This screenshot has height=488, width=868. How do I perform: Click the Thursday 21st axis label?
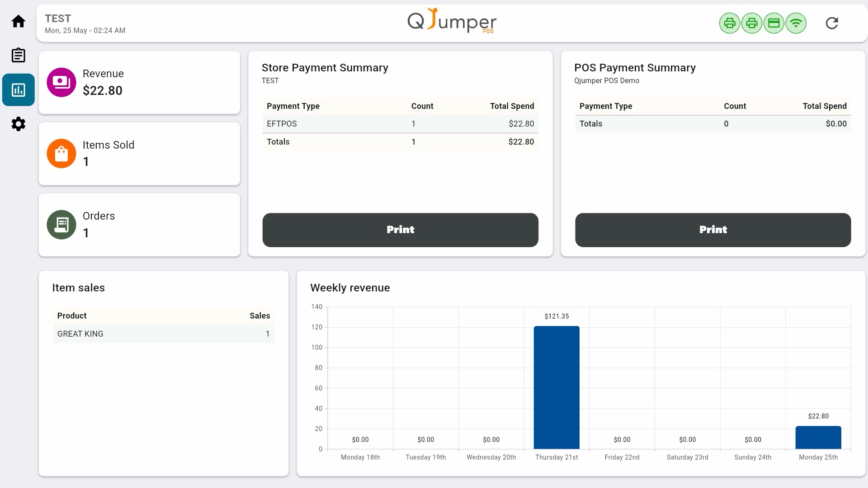557,457
